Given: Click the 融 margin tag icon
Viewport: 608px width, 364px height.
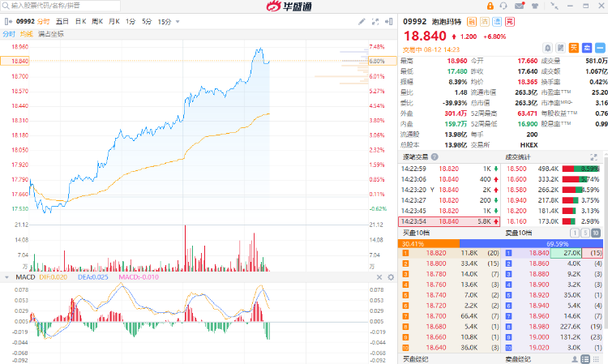Looking at the screenshot, I should pyautogui.click(x=472, y=22).
